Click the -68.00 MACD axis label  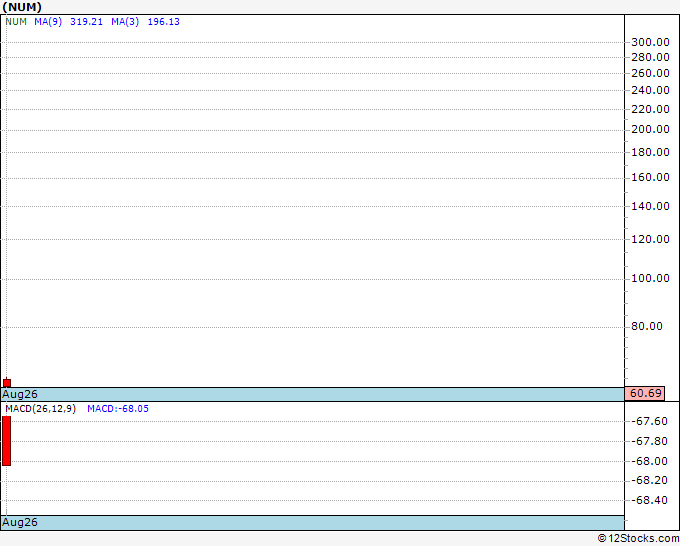tap(649, 461)
